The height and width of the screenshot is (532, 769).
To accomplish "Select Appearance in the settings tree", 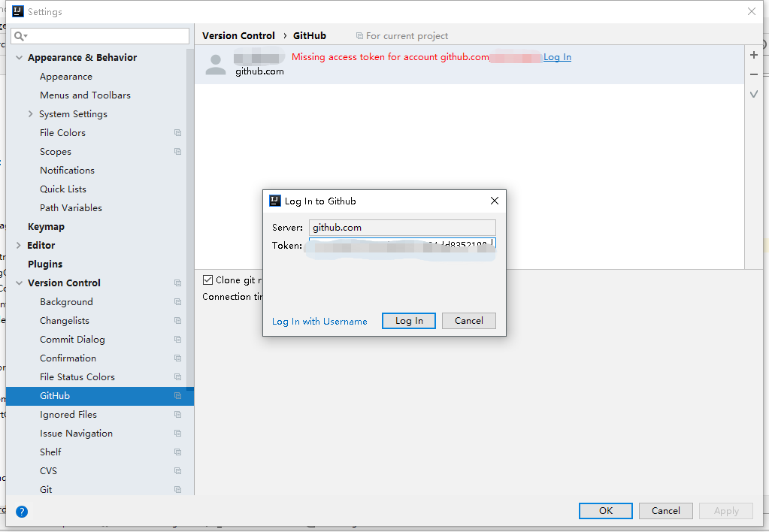I will click(x=66, y=77).
